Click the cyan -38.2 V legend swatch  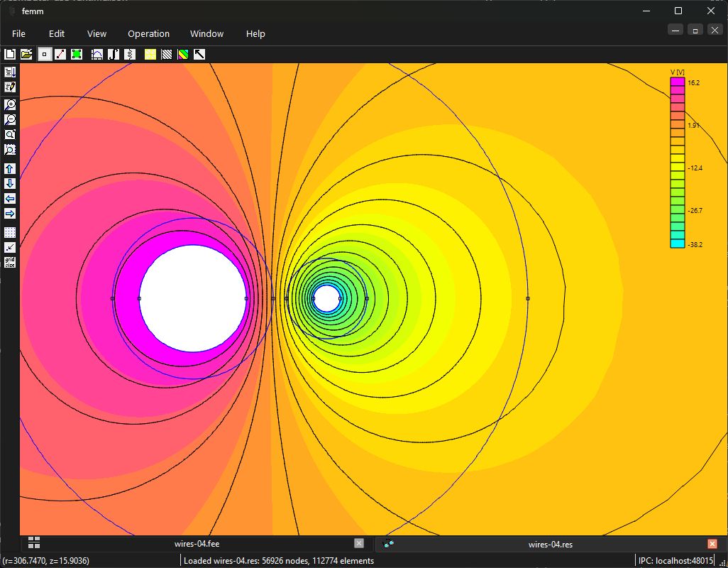click(678, 244)
